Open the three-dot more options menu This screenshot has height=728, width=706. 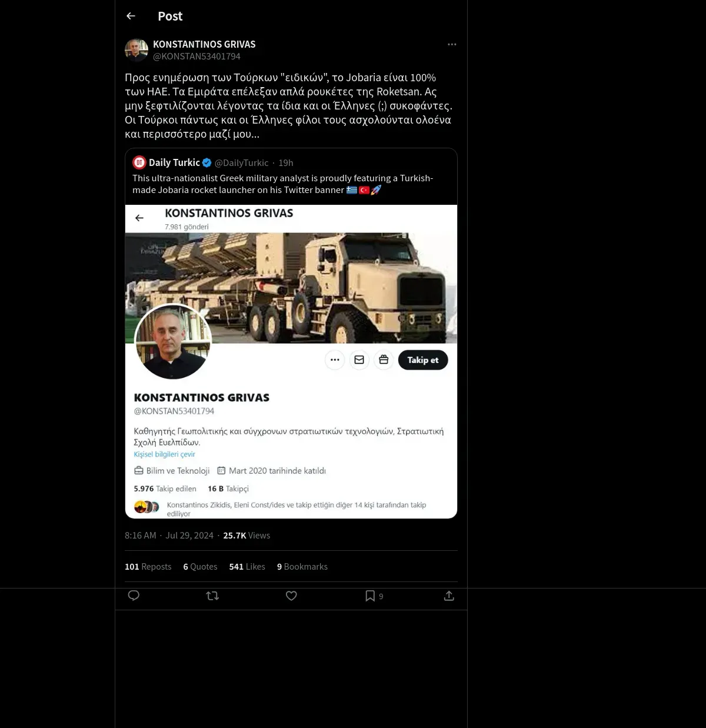point(452,44)
